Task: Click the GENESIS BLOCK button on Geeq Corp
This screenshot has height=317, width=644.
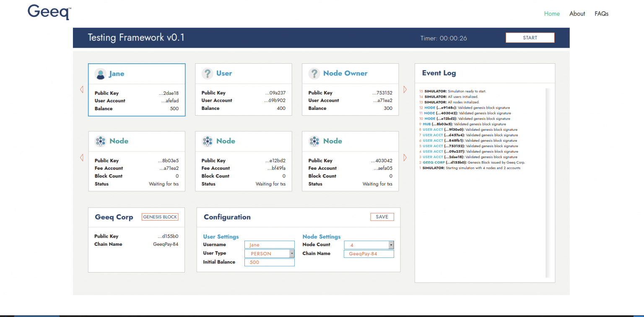Action: 160,217
